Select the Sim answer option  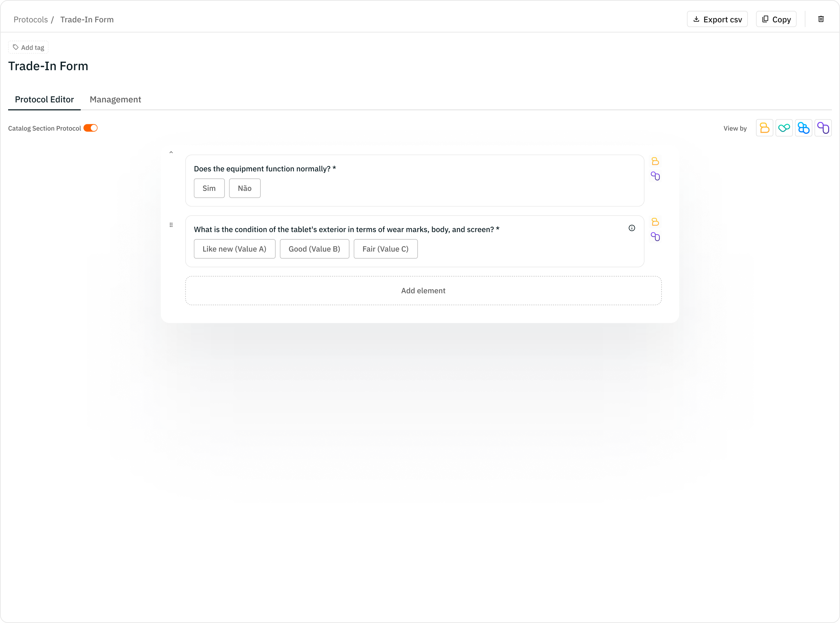point(209,188)
